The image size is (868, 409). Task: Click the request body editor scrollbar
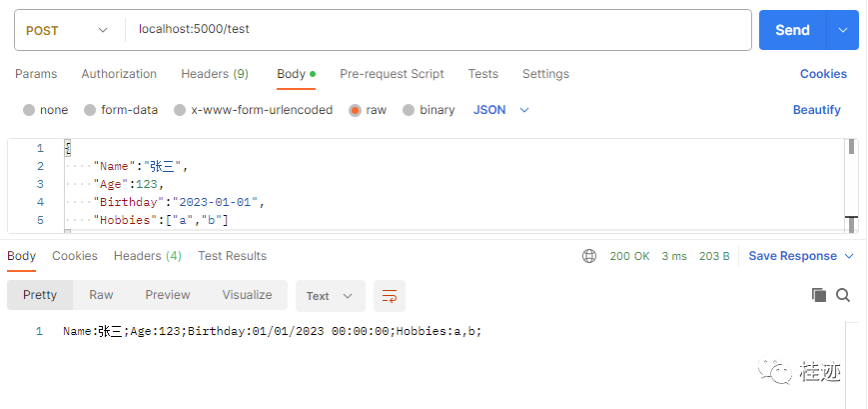pos(851,186)
